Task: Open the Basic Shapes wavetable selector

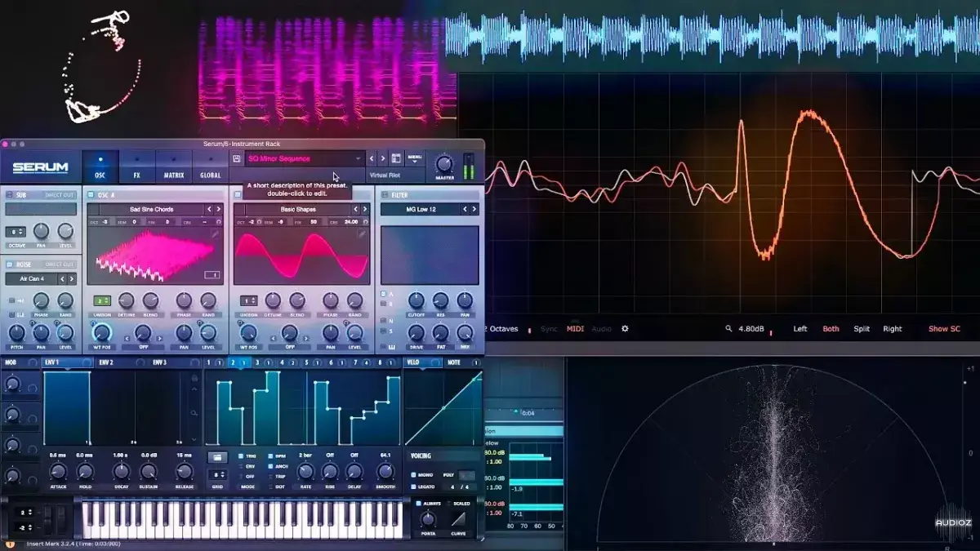Action: pyautogui.click(x=299, y=210)
